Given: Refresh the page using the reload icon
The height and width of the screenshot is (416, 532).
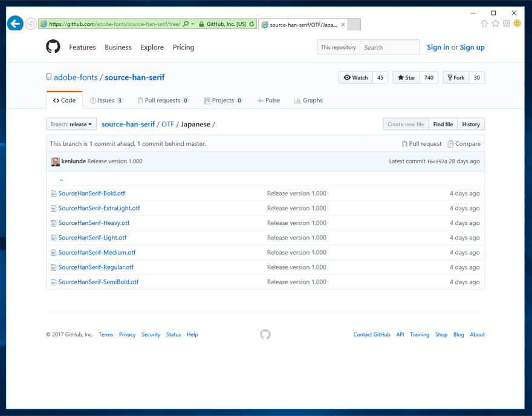Looking at the screenshot, I should click(251, 24).
